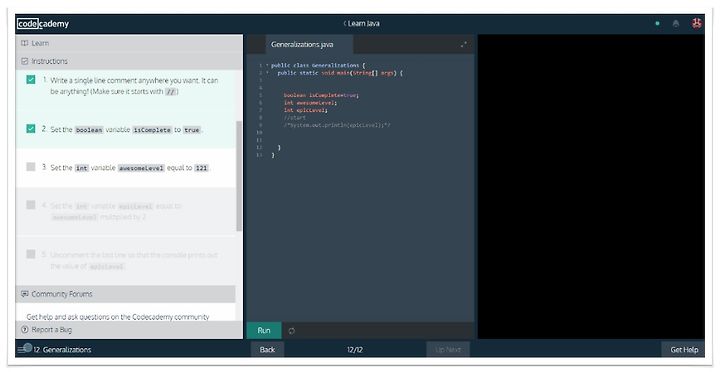Viewport: 720px width, 372px height.
Task: Collapse the Instructions section header
Action: (x=129, y=61)
